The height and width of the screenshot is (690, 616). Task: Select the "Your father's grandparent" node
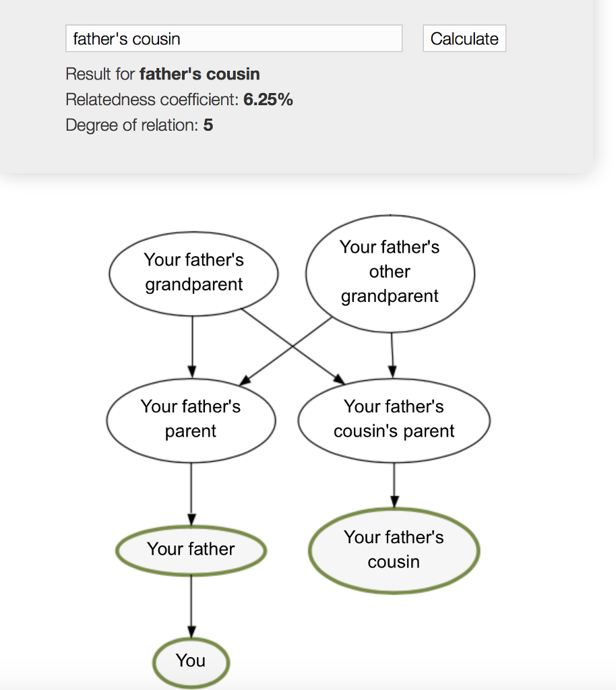click(193, 272)
